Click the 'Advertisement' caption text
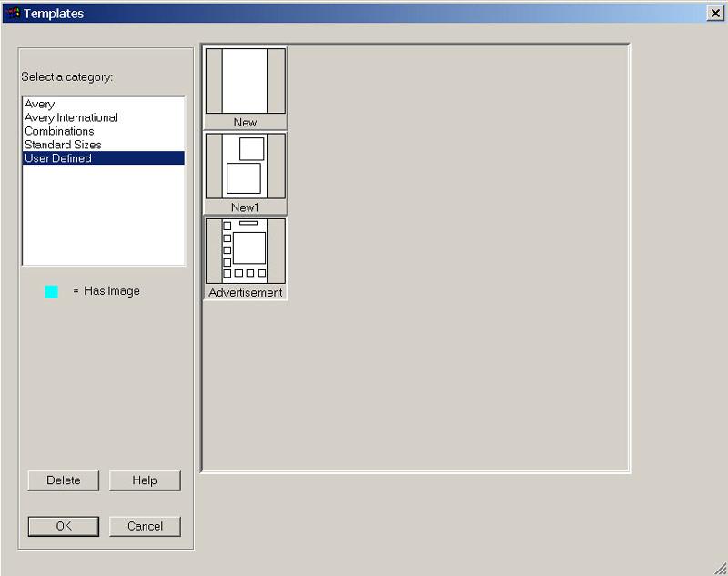 pos(246,292)
